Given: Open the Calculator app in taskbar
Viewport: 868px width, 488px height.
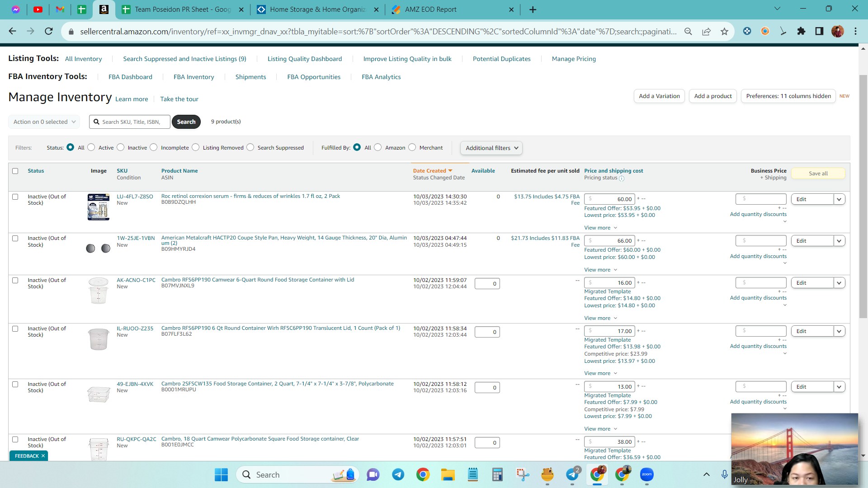Looking at the screenshot, I should click(x=497, y=474).
